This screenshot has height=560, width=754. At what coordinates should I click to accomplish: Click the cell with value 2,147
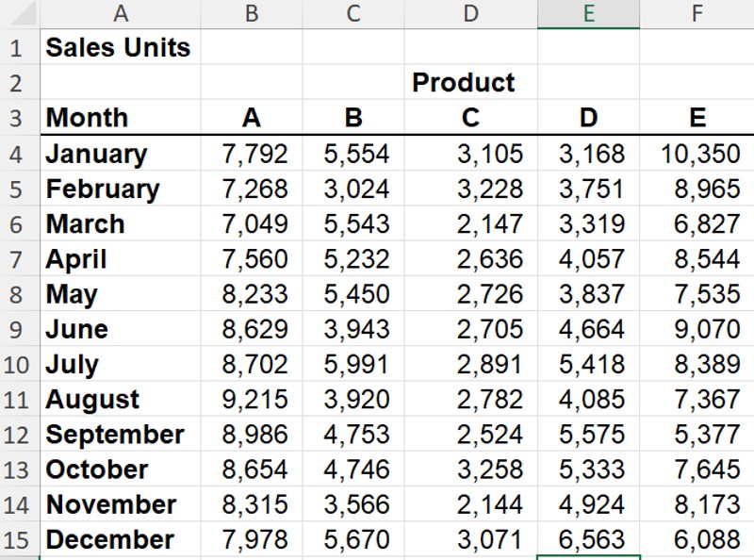pos(470,223)
